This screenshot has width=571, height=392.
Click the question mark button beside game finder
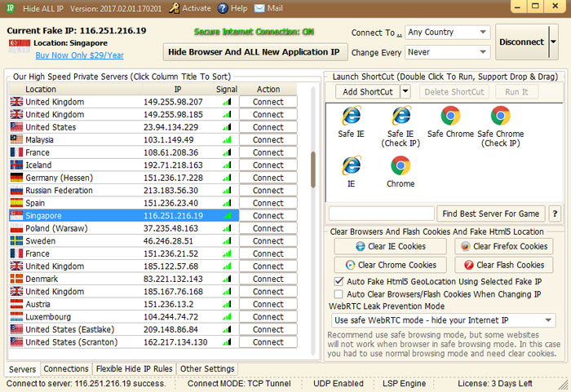(x=555, y=214)
